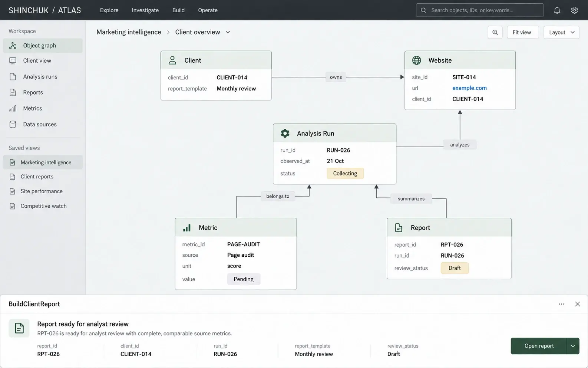Go to Marketing intelligence breadcrumb

(129, 32)
